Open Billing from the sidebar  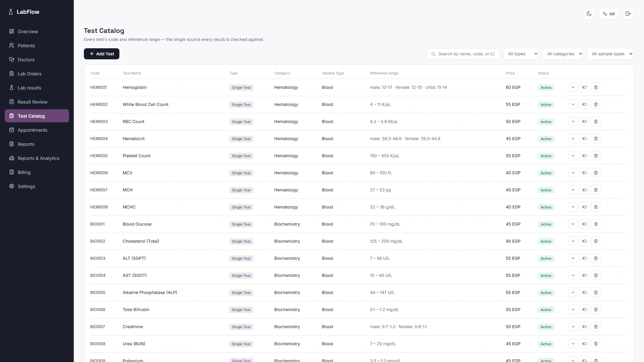tap(37, 172)
